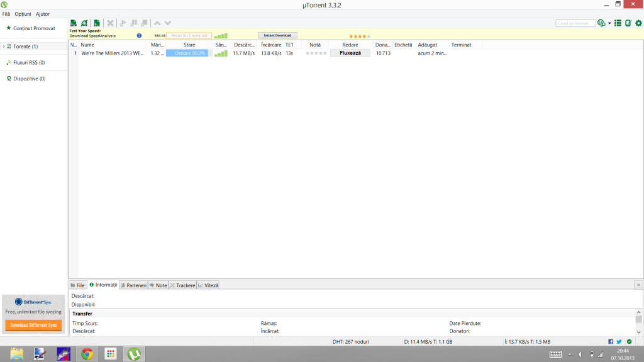
Task: Open the Filă menu
Action: [x=6, y=14]
